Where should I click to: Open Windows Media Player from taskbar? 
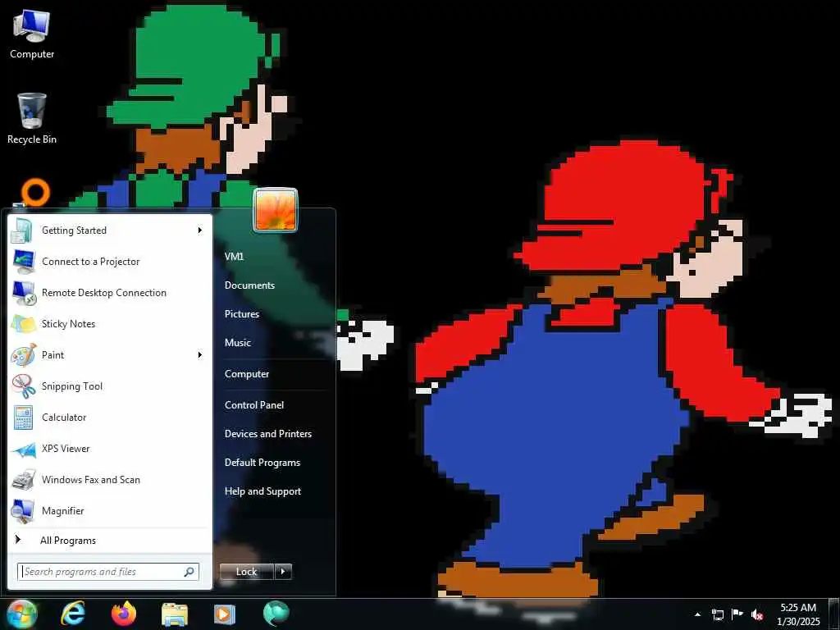point(225,614)
